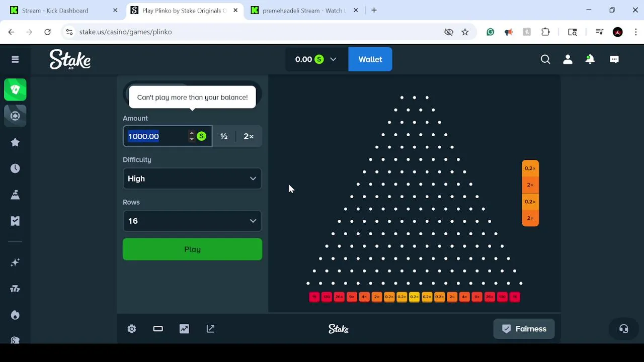Screen dimensions: 644x362
Task: Click the 'Can't play more than your balance!' tooltip
Action: (192, 97)
